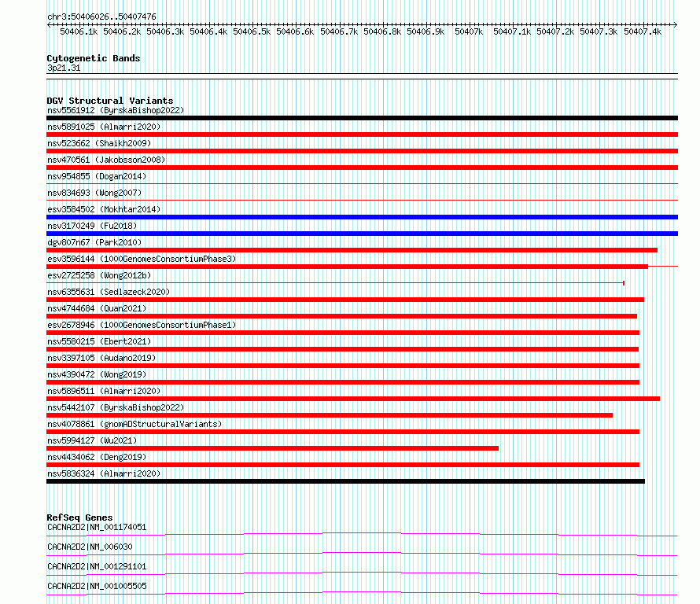Open nsv5836324 (Almarri2020) label
700x604 pixels.
pyautogui.click(x=104, y=473)
